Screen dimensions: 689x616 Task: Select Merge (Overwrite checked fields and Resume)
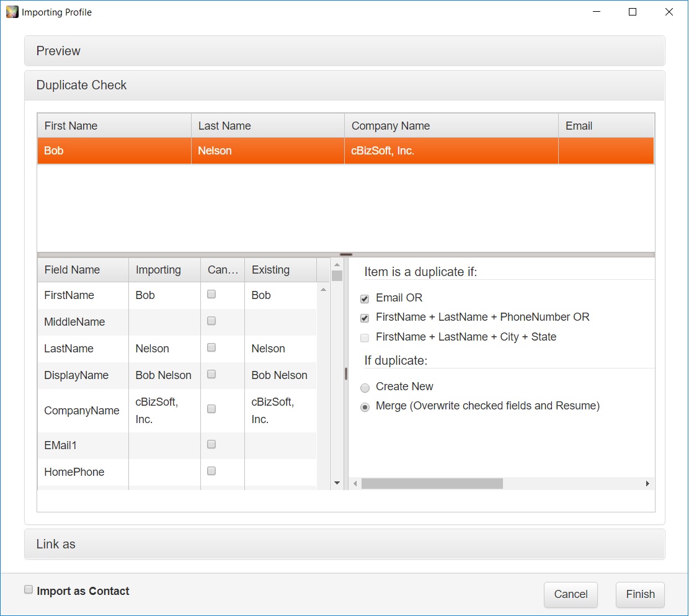[x=365, y=407]
